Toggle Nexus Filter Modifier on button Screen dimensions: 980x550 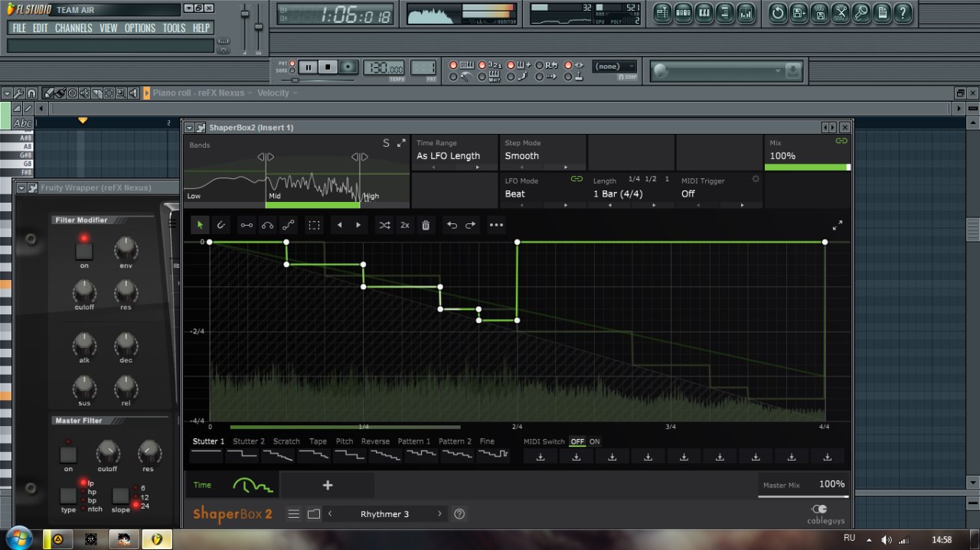[x=84, y=251]
